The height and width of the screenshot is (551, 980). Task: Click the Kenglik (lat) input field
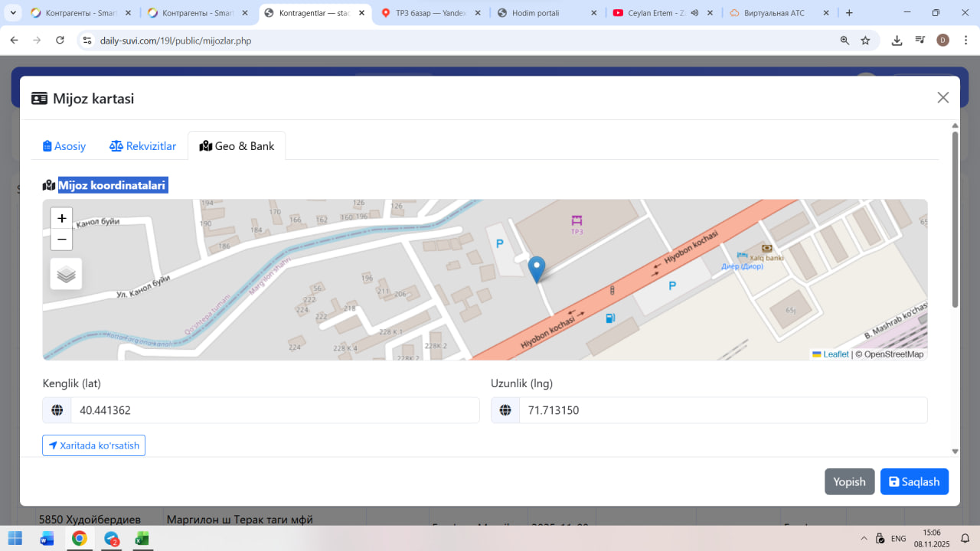pos(274,410)
